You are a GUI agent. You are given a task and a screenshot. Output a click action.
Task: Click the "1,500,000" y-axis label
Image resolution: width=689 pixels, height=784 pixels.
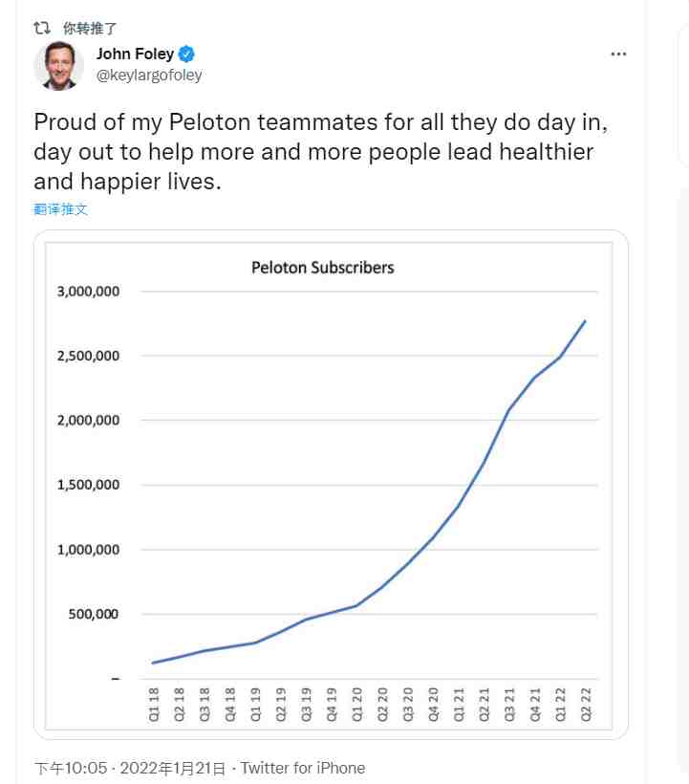86,485
